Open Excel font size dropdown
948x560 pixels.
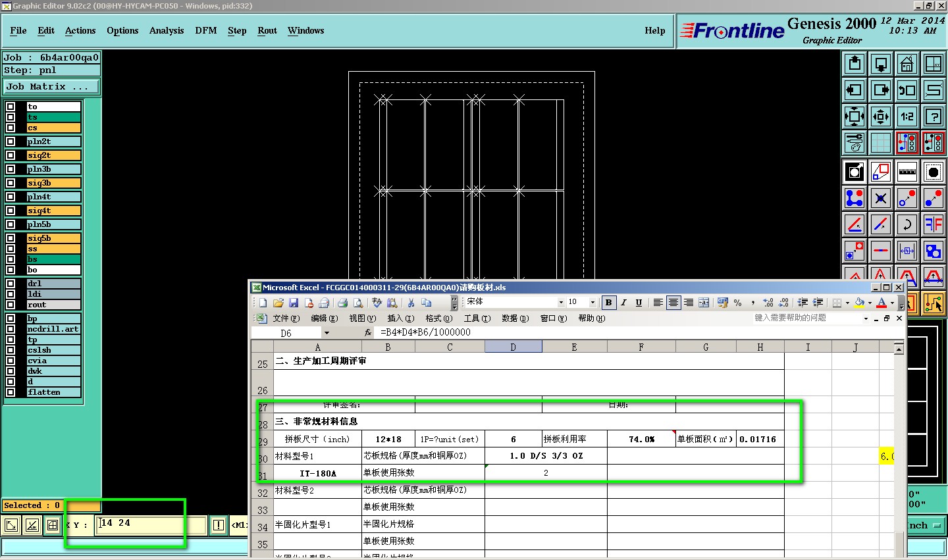[x=592, y=303]
